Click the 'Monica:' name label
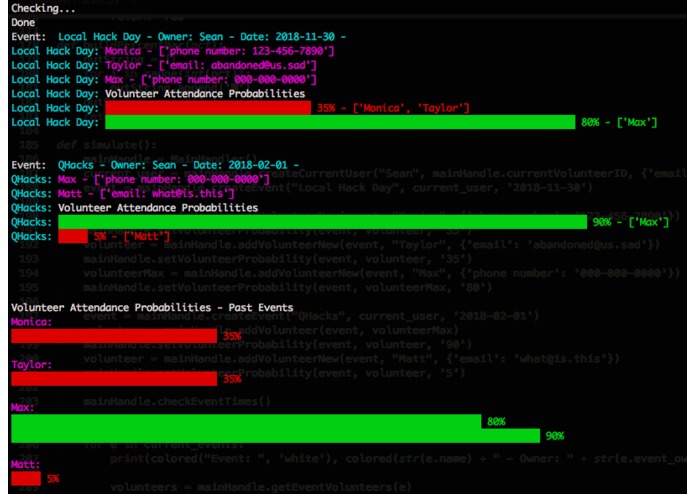The width and height of the screenshot is (695, 494). [31, 322]
